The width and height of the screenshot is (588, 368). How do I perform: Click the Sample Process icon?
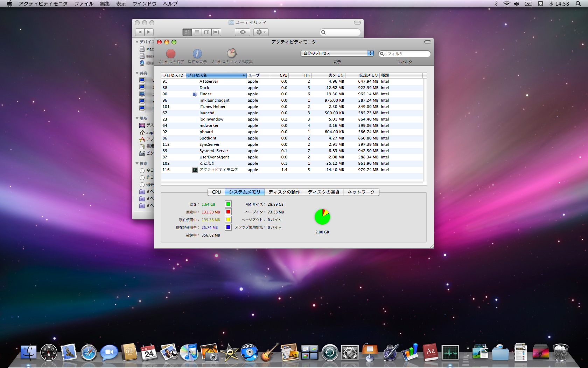pyautogui.click(x=231, y=53)
